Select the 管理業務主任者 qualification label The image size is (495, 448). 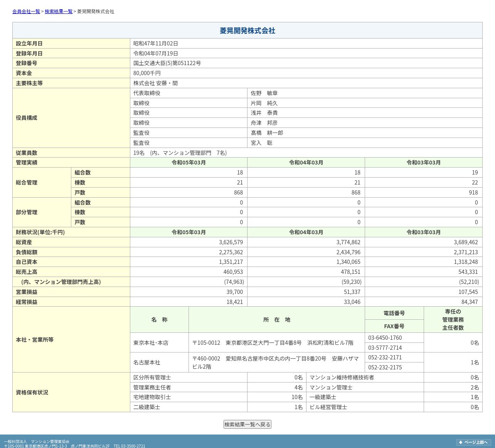coord(152,388)
